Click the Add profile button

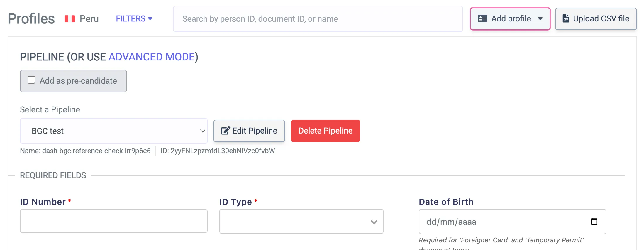coord(510,18)
